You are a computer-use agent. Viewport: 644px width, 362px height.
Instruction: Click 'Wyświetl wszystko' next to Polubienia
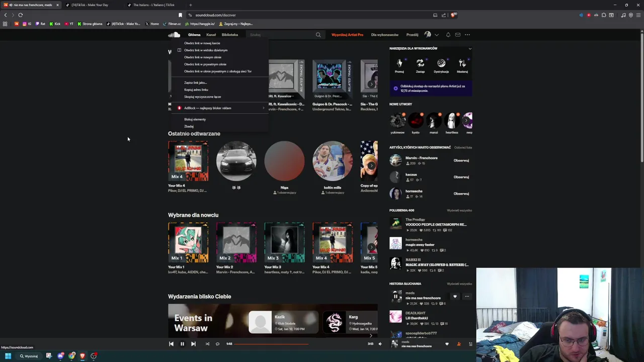pos(459,211)
